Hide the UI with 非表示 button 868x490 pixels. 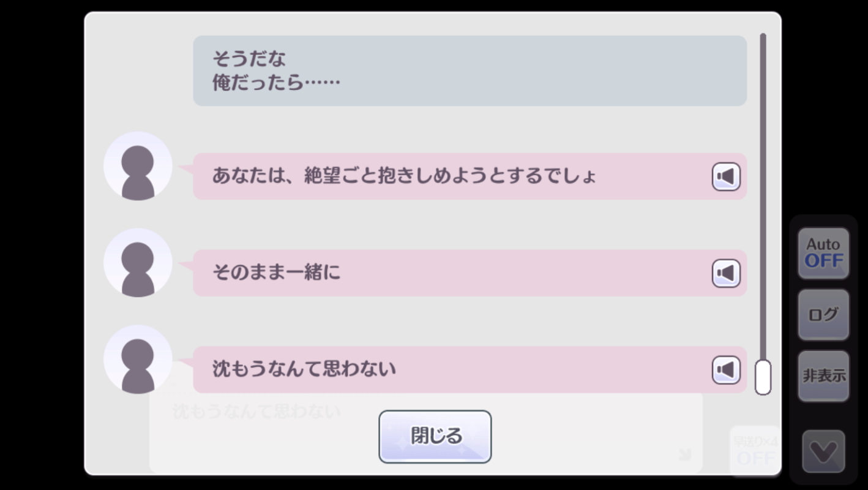pos(823,376)
